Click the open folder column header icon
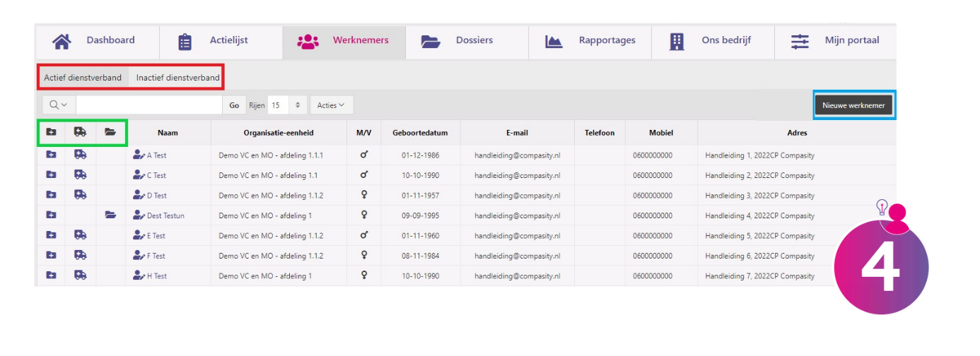 click(x=110, y=132)
